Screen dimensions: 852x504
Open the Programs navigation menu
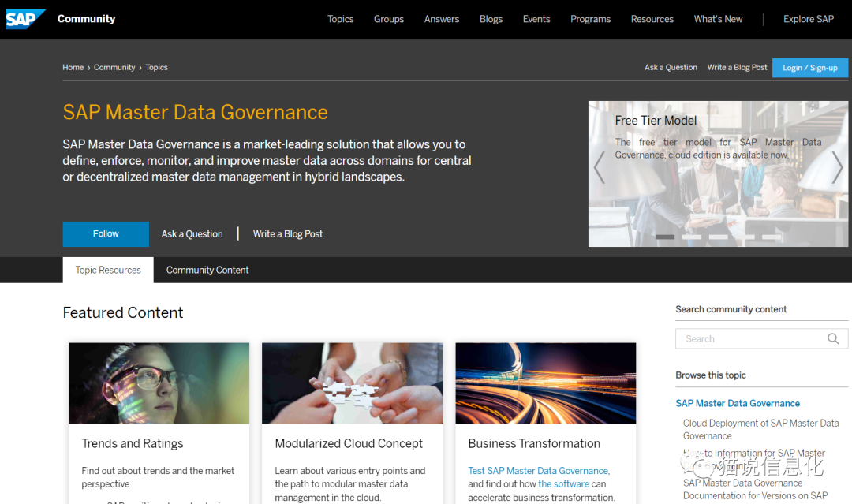(x=590, y=19)
